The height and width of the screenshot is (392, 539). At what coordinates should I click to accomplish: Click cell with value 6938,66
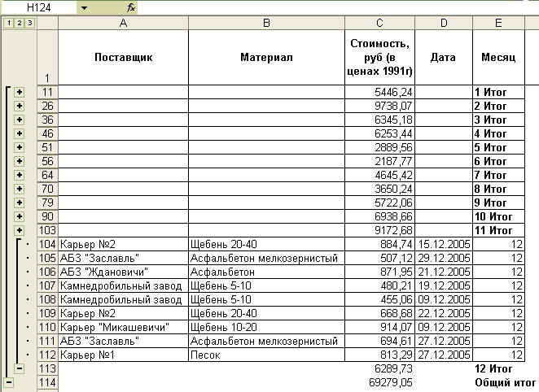[x=379, y=216]
